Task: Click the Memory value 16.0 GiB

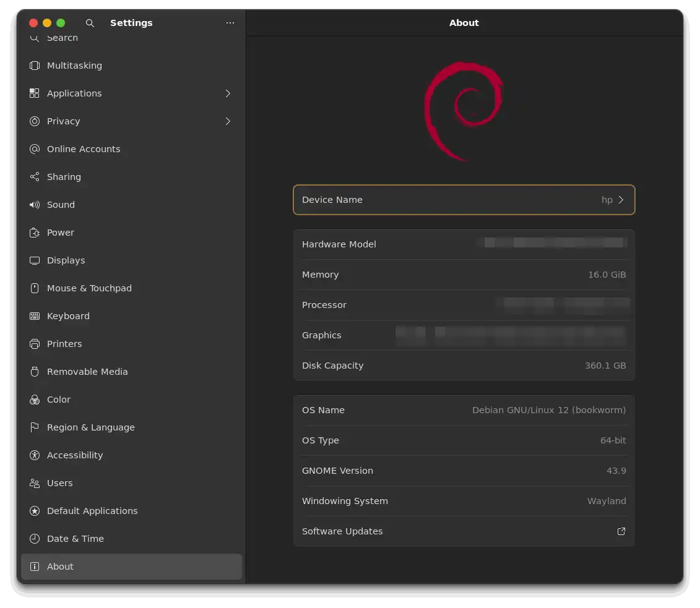Action: (x=607, y=275)
